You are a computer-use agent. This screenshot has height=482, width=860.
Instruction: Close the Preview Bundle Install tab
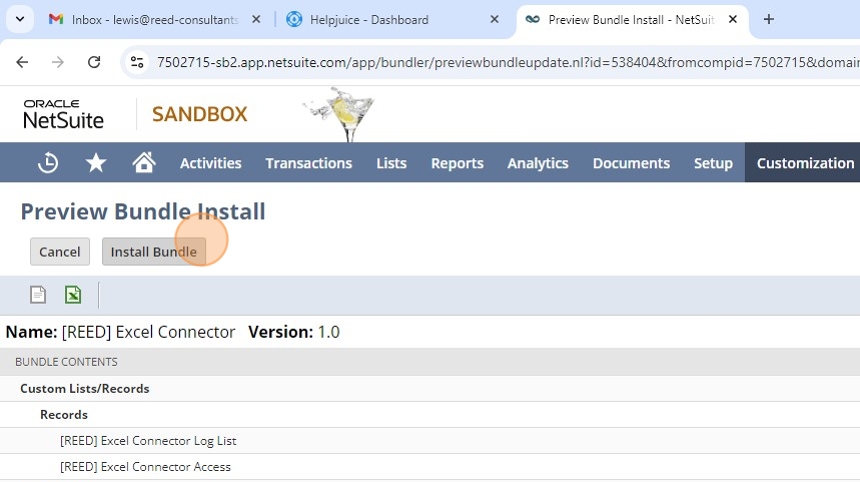pyautogui.click(x=733, y=19)
